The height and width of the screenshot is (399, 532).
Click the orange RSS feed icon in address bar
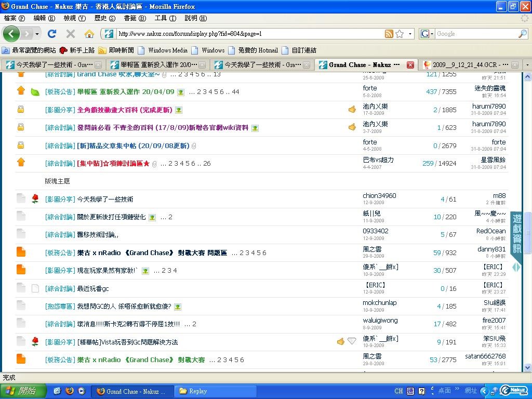389,34
